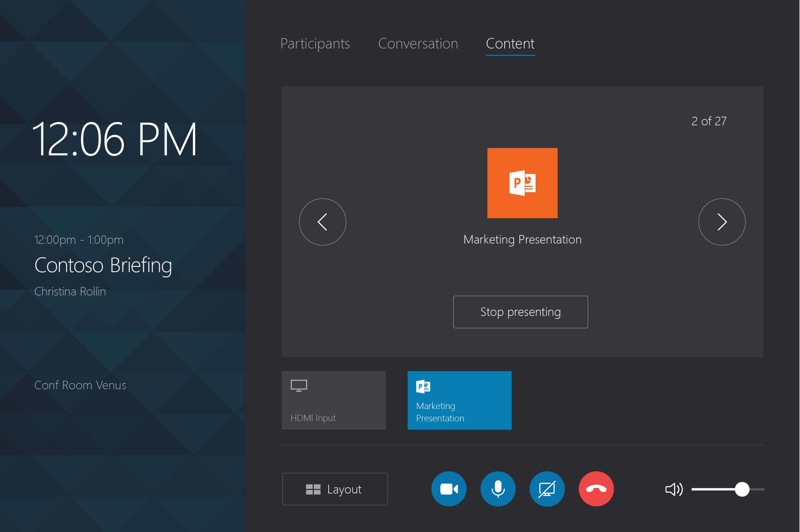
Task: Click the speaker volume icon
Action: coord(674,489)
